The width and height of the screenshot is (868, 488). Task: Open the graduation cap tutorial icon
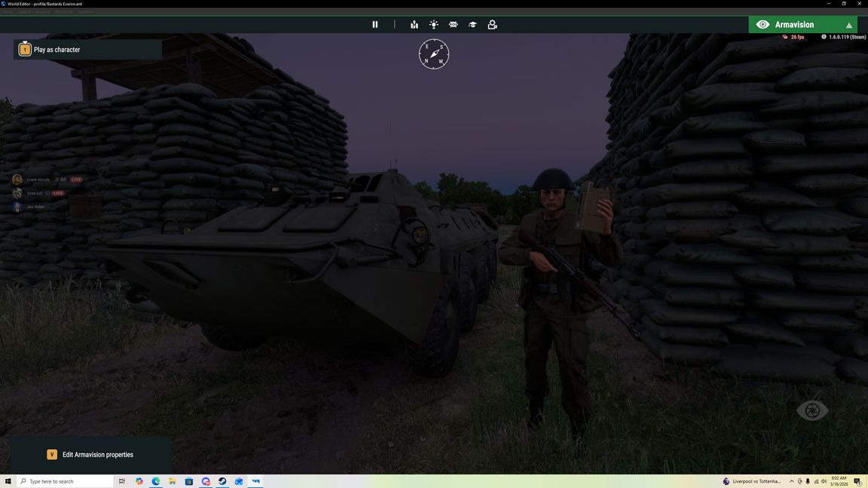coord(472,24)
